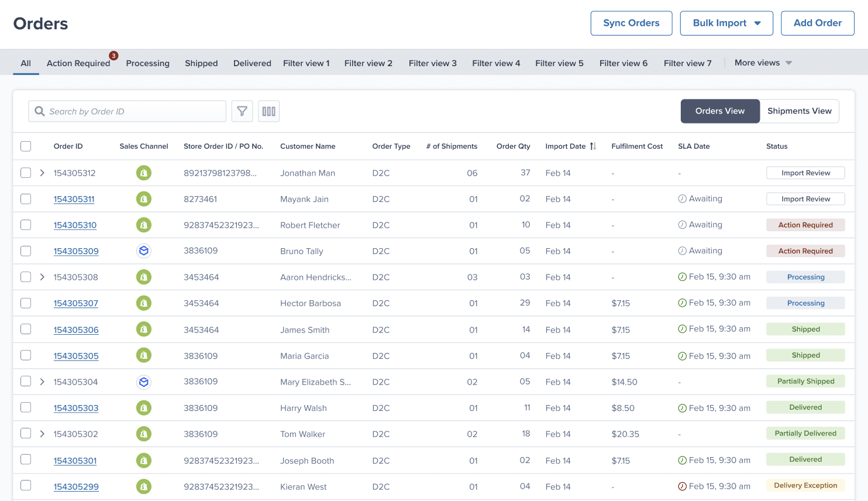Select the checkbox for order 154305303
The height and width of the screenshot is (501, 868).
tap(26, 407)
